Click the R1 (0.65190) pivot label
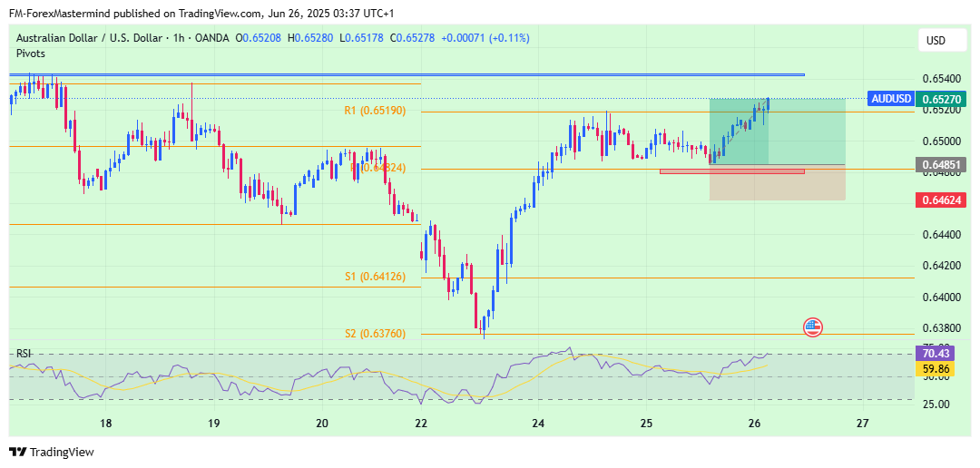Viewport: 980px width, 468px height. (375, 111)
